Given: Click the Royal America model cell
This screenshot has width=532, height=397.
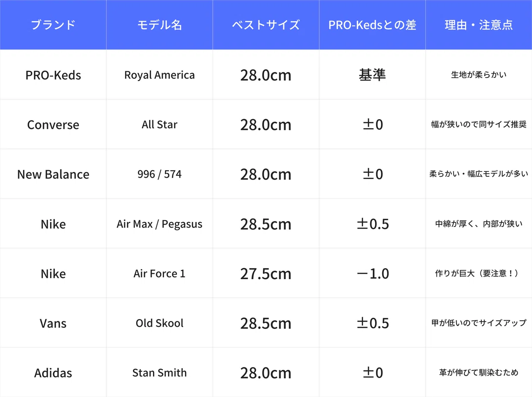Looking at the screenshot, I should click(160, 75).
